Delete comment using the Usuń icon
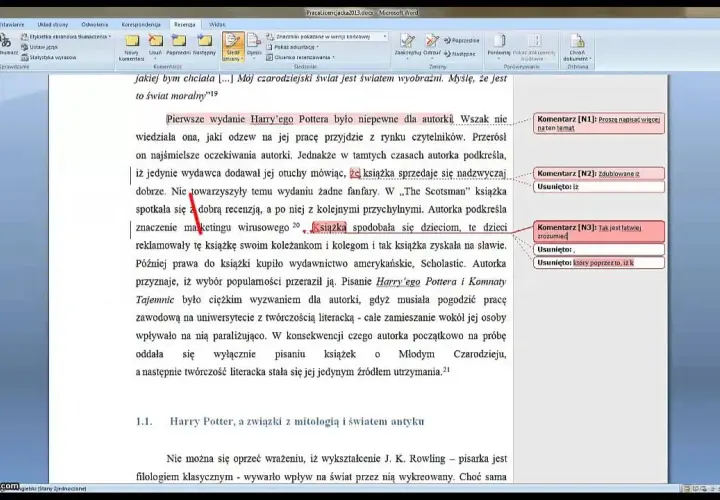 (x=155, y=41)
